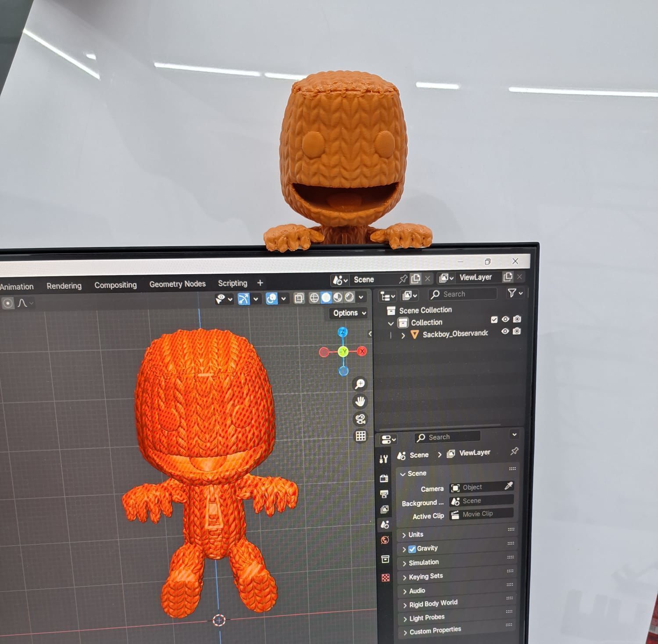Toggle proportional editing in viewport header

pyautogui.click(x=7, y=303)
